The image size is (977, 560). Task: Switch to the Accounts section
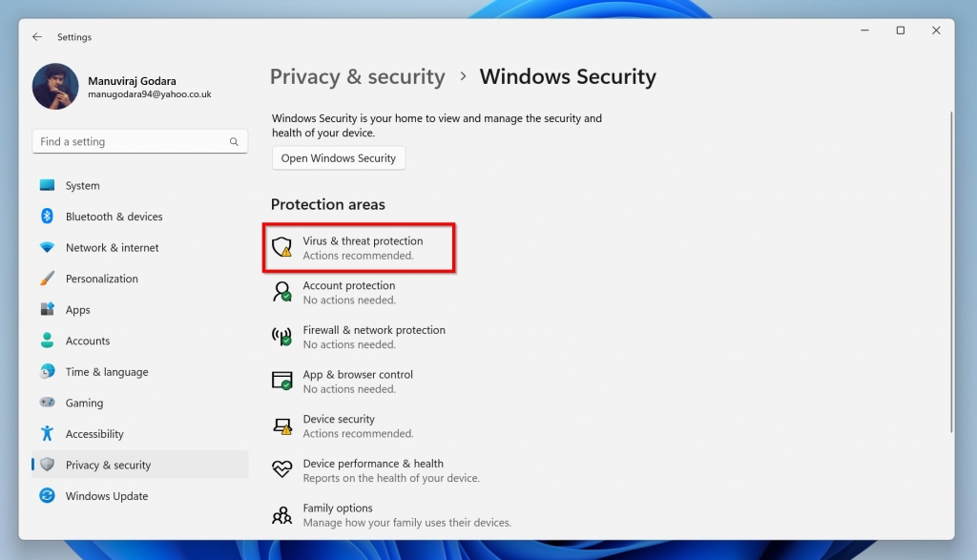pyautogui.click(x=88, y=341)
